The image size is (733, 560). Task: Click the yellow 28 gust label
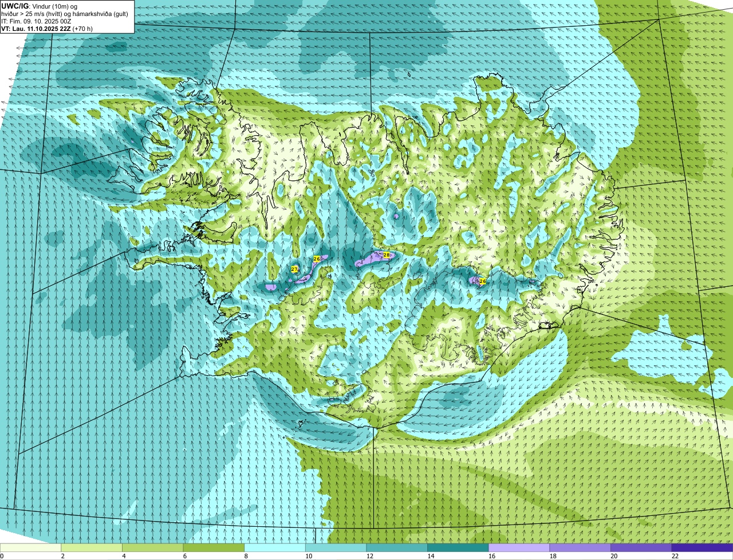tap(387, 255)
